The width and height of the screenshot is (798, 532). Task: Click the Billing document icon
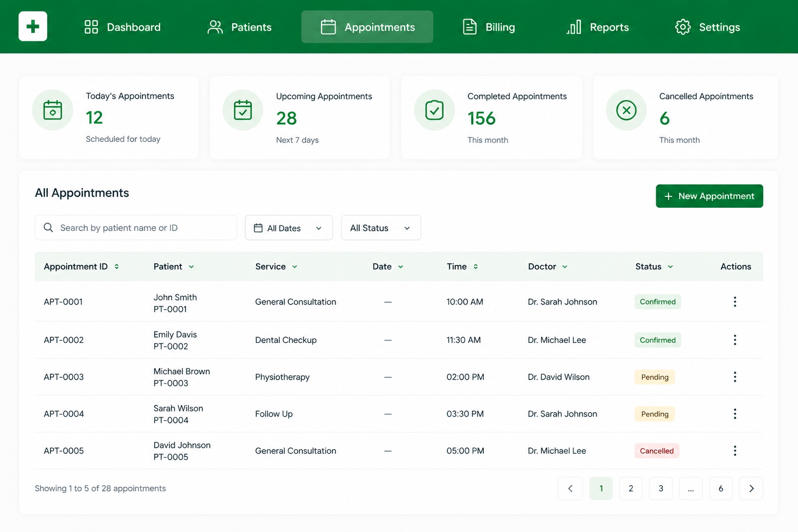coord(470,27)
